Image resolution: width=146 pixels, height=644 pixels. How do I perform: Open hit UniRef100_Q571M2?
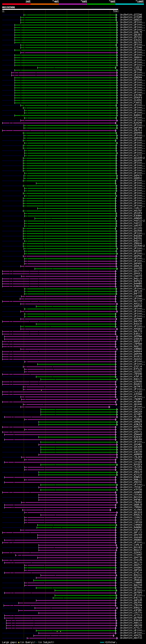[x=131, y=37]
